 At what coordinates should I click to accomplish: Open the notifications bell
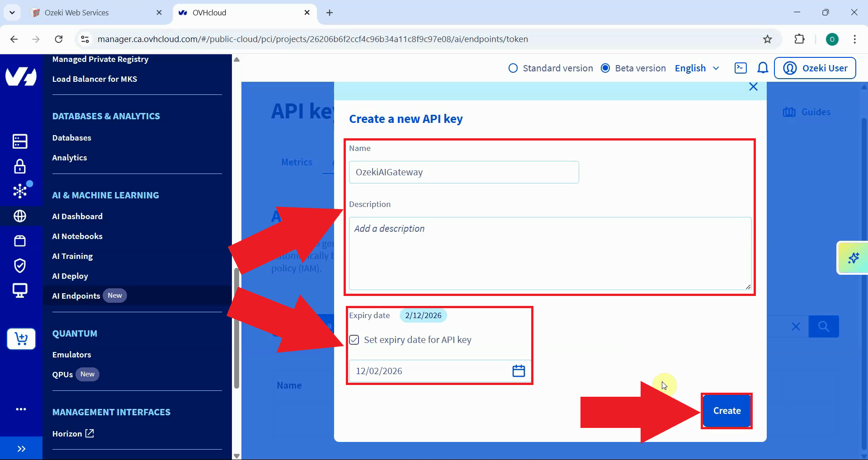(x=763, y=68)
